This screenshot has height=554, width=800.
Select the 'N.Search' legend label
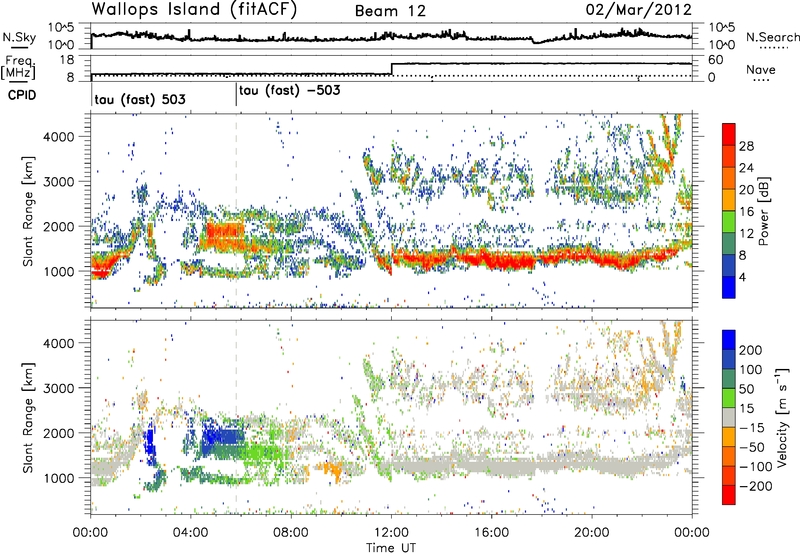pos(772,37)
